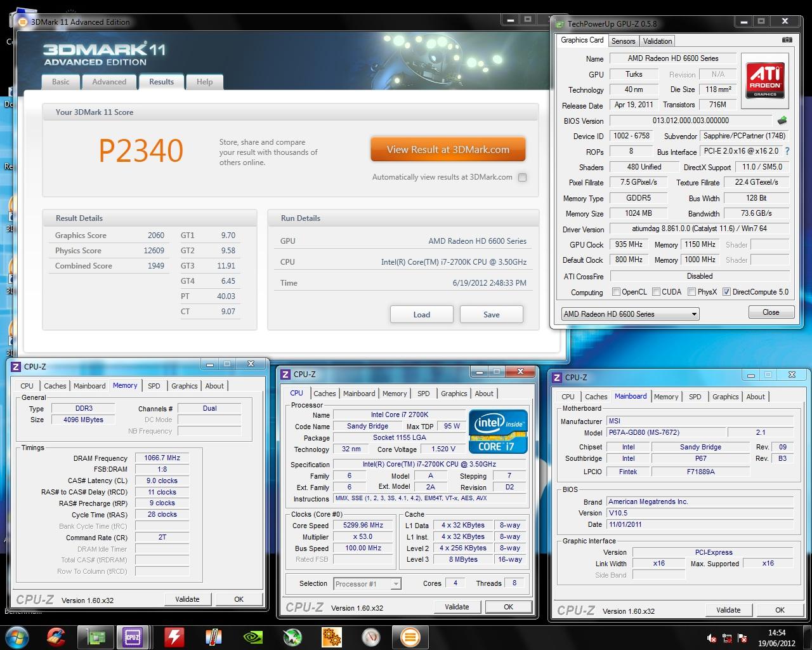Image resolution: width=812 pixels, height=650 pixels.
Task: Click the muted volume tray icon
Action: pyautogui.click(x=712, y=638)
